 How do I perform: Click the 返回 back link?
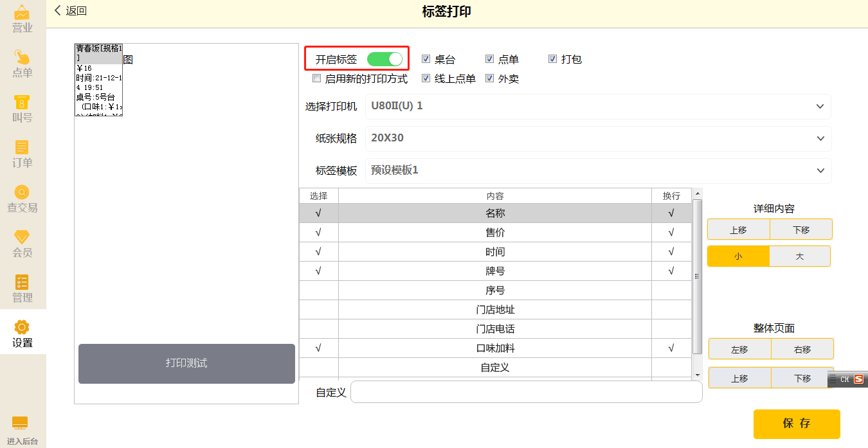coord(70,10)
